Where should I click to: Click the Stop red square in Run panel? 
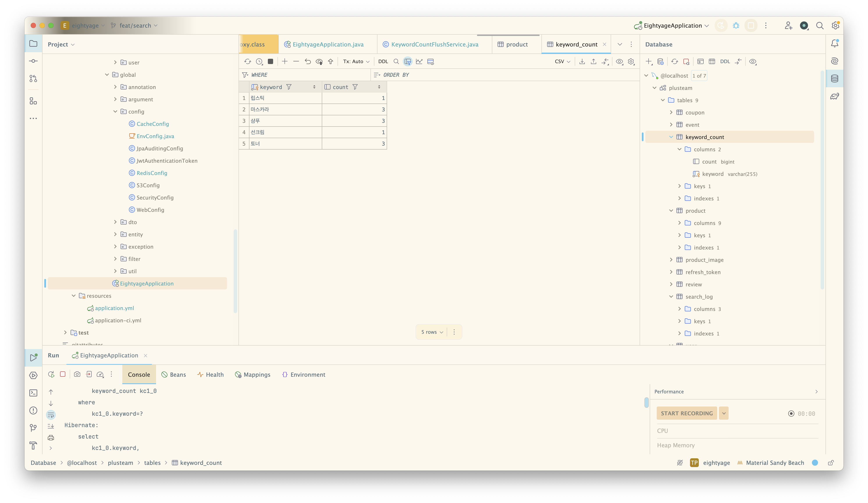pyautogui.click(x=63, y=374)
